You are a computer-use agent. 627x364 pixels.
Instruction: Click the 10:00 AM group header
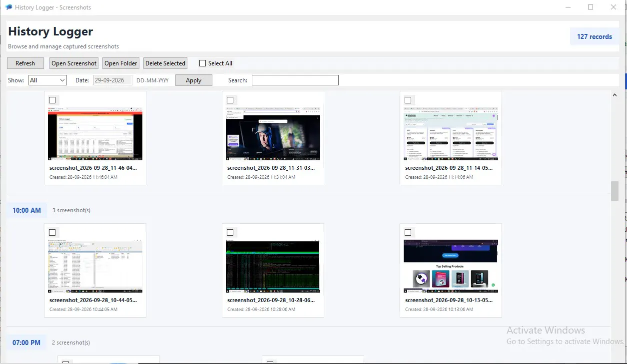(26, 210)
